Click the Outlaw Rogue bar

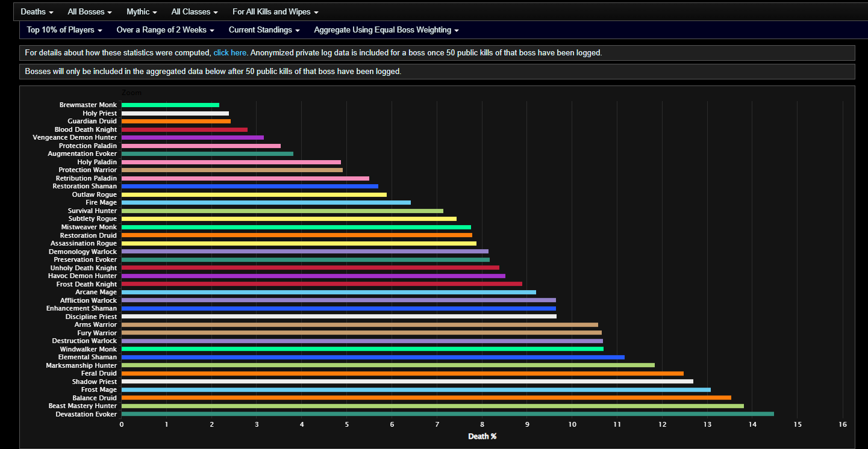254,194
